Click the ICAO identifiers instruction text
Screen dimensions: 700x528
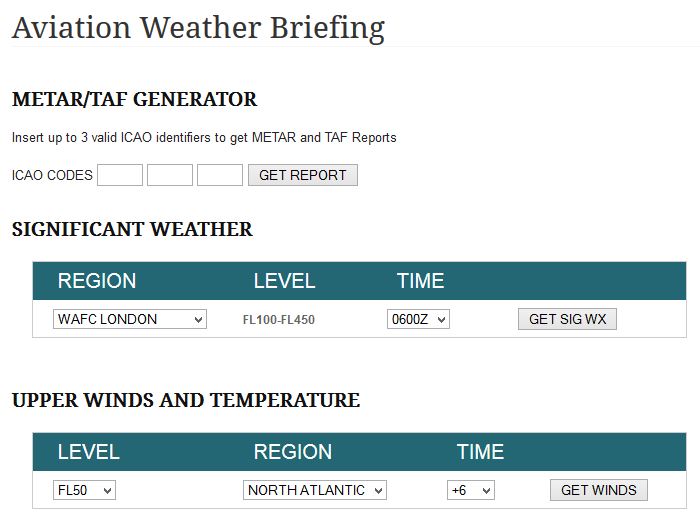click(204, 137)
